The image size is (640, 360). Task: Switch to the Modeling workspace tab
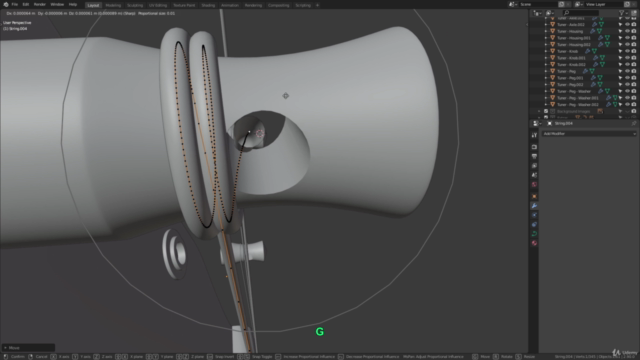(113, 5)
